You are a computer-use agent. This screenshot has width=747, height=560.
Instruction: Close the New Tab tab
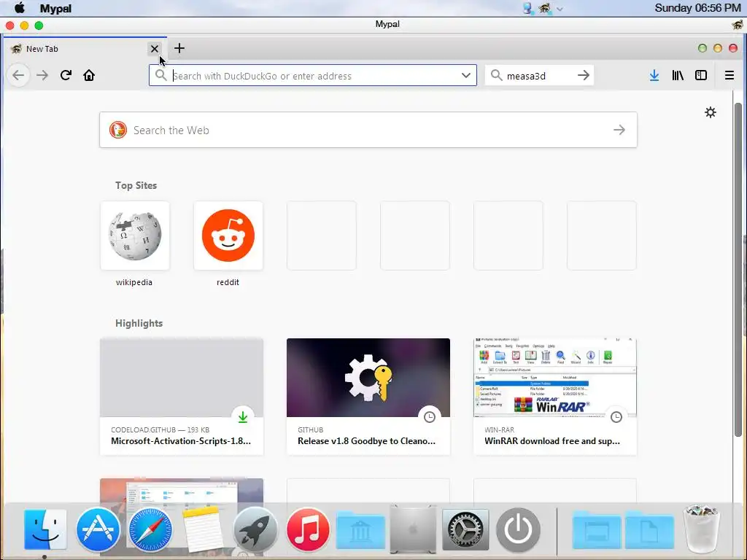[x=155, y=49]
